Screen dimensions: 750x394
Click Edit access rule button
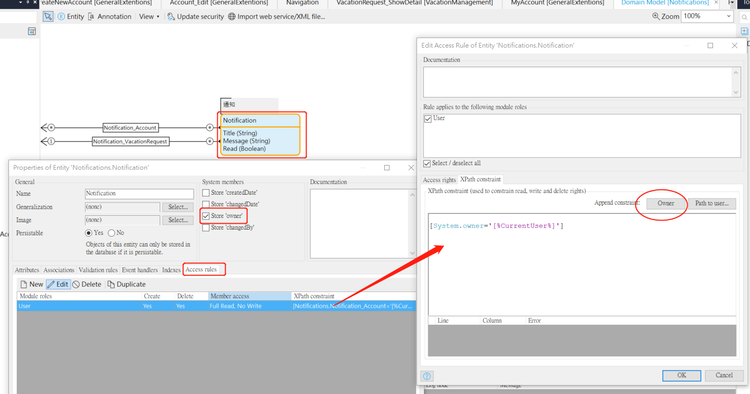click(58, 284)
